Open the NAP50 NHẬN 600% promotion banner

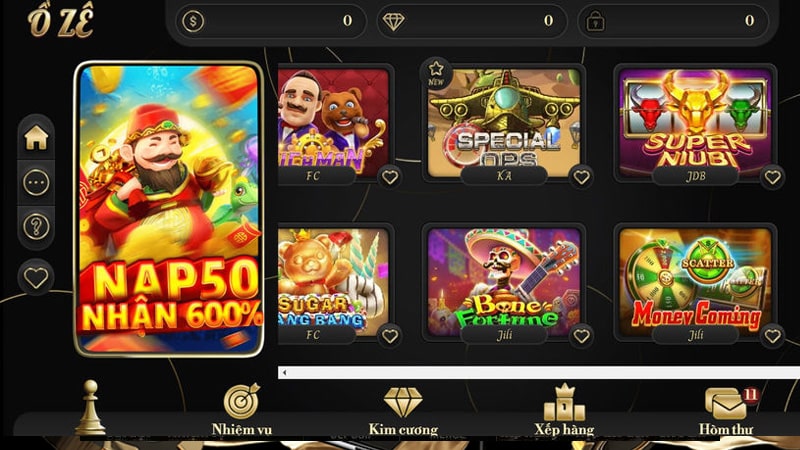pos(169,209)
